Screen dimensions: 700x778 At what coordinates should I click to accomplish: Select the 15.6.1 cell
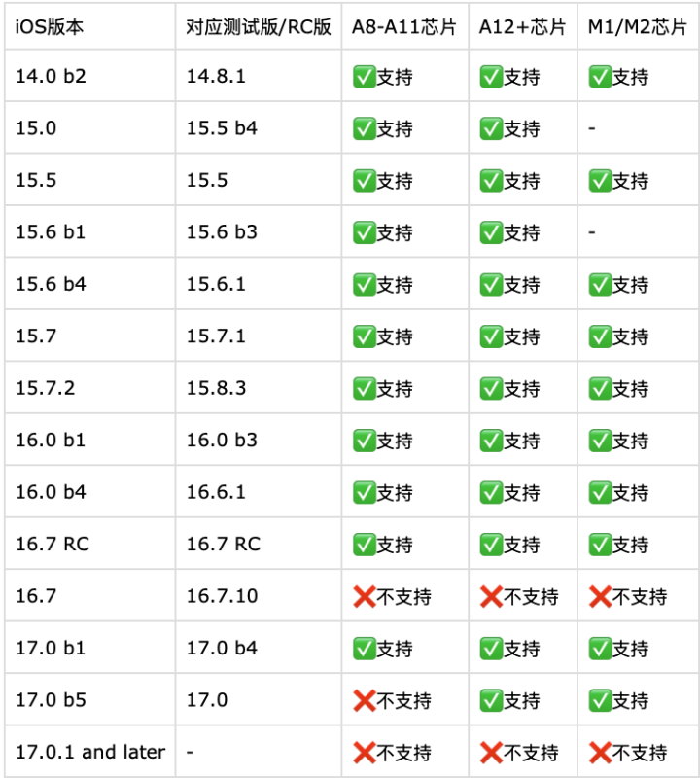258,284
